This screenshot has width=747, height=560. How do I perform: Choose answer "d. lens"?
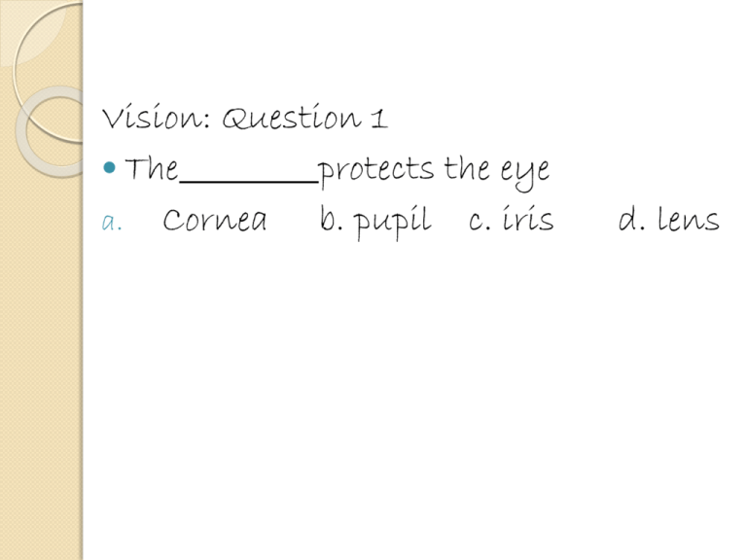669,220
